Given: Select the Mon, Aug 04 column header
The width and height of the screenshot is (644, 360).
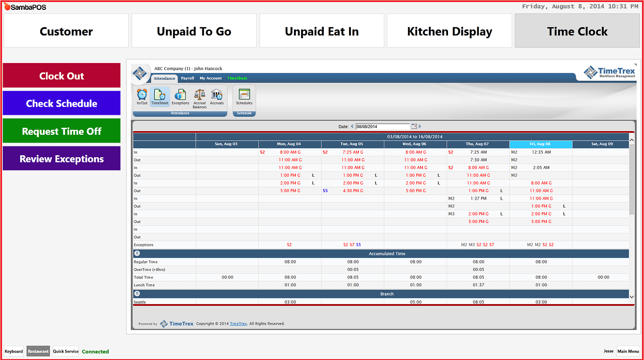Looking at the screenshot, I should click(290, 144).
